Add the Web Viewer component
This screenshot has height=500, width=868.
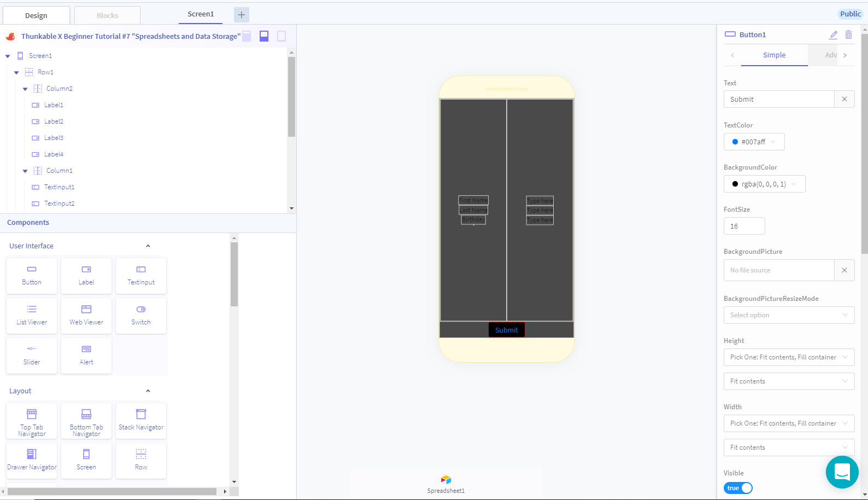[86, 316]
